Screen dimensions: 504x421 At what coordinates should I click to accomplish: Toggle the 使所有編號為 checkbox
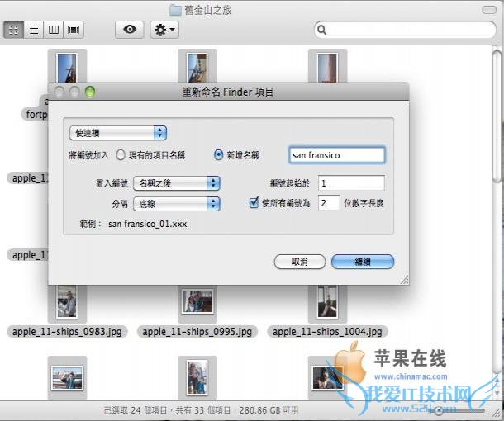tap(254, 202)
